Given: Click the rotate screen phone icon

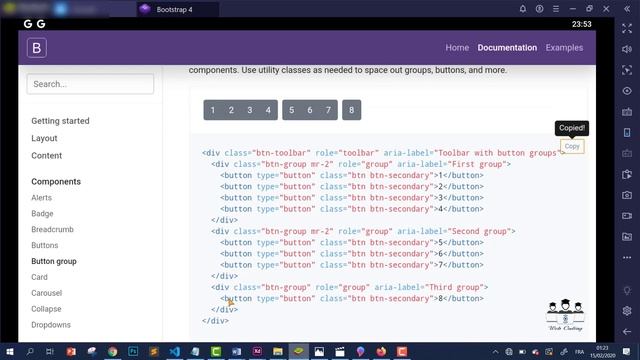Looking at the screenshot, I should click(627, 133).
